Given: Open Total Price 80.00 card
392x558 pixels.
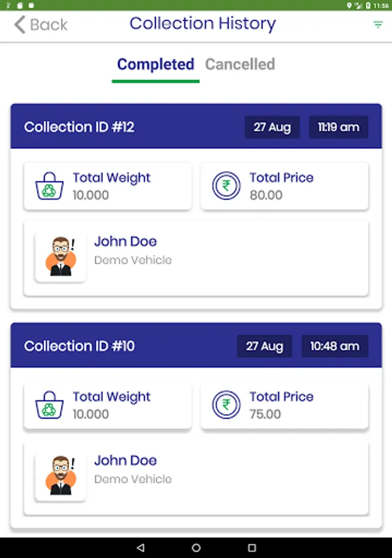Looking at the screenshot, I should pos(285,186).
